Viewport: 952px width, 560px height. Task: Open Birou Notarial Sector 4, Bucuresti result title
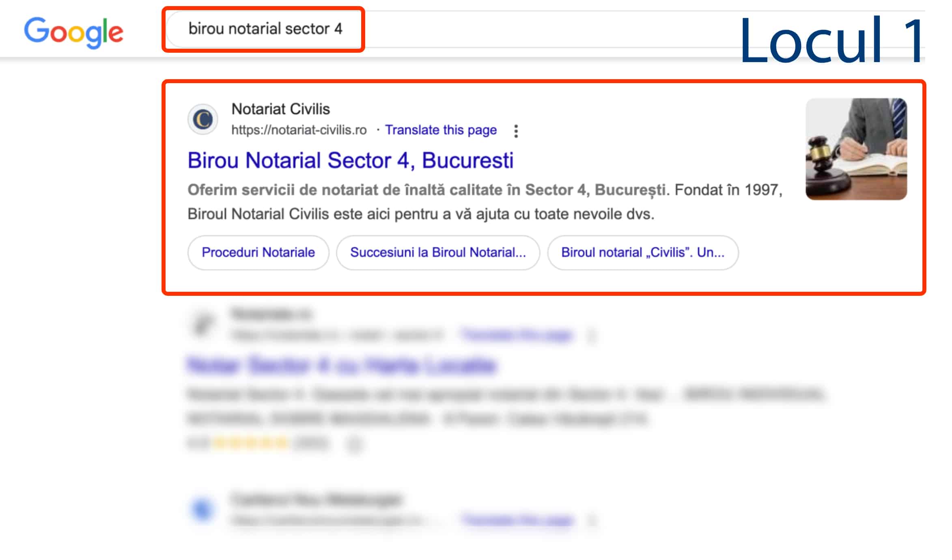(350, 160)
